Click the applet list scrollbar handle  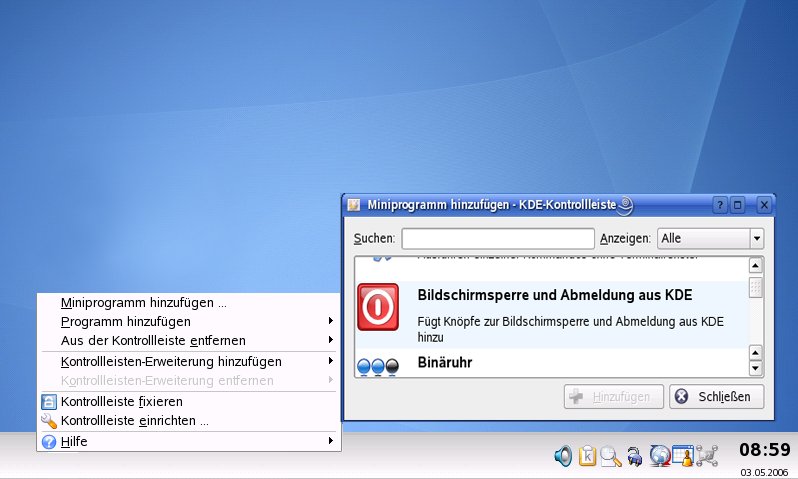756,287
